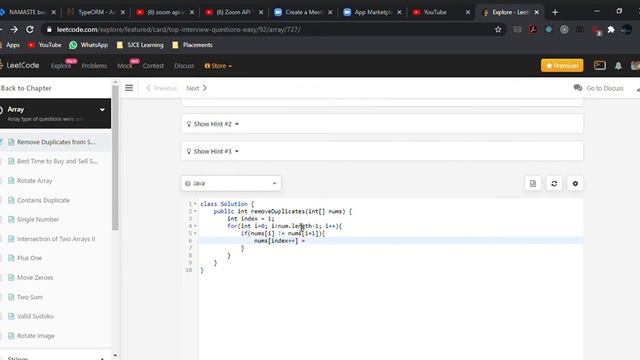Click the Go to Discuss chat icon
The height and width of the screenshot is (360, 640).
point(578,88)
